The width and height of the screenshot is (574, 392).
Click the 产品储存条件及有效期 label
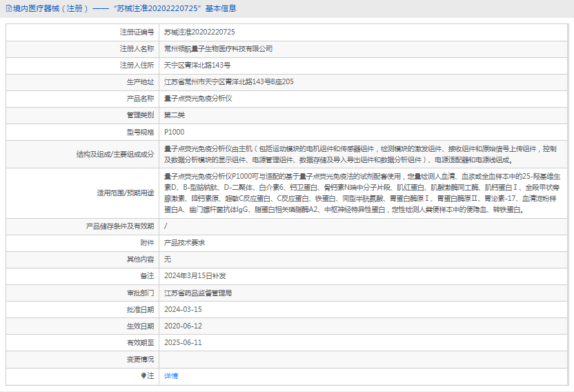click(120, 226)
